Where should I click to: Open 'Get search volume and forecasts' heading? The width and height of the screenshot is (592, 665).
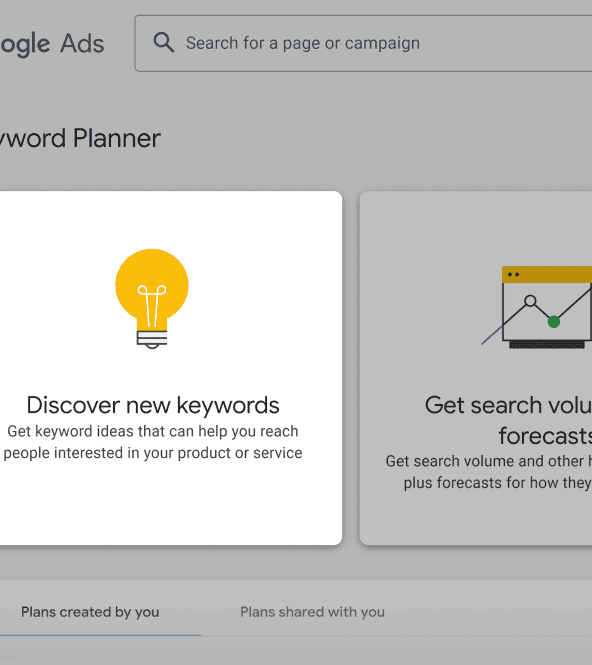(x=508, y=420)
